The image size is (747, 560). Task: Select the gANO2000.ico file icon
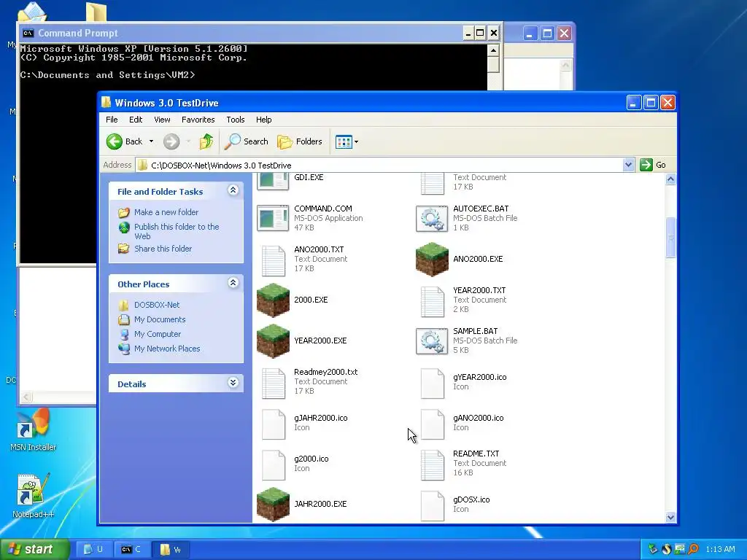coord(432,424)
